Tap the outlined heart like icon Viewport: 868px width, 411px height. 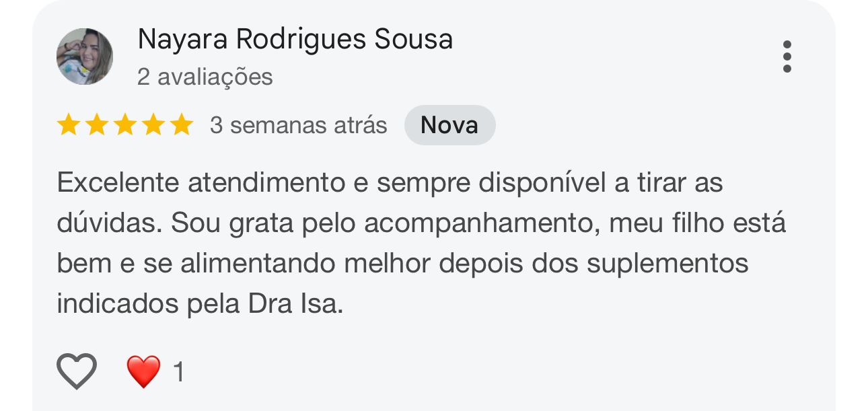tap(77, 371)
